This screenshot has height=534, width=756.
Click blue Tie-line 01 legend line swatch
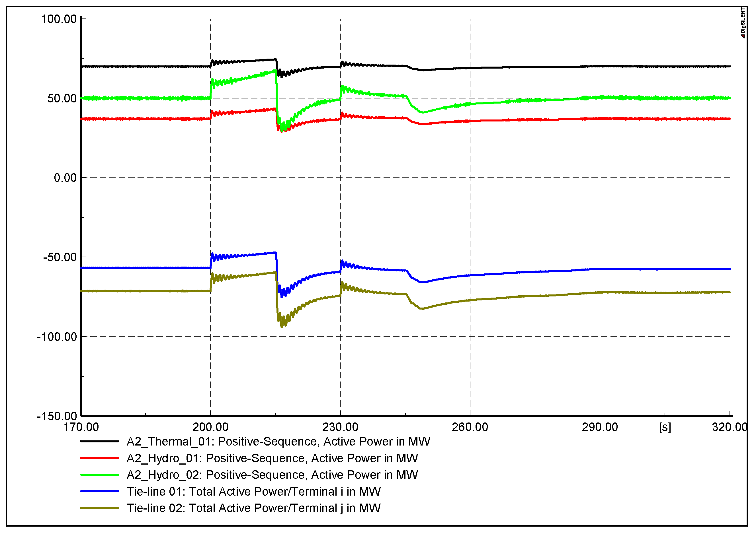[99, 491]
